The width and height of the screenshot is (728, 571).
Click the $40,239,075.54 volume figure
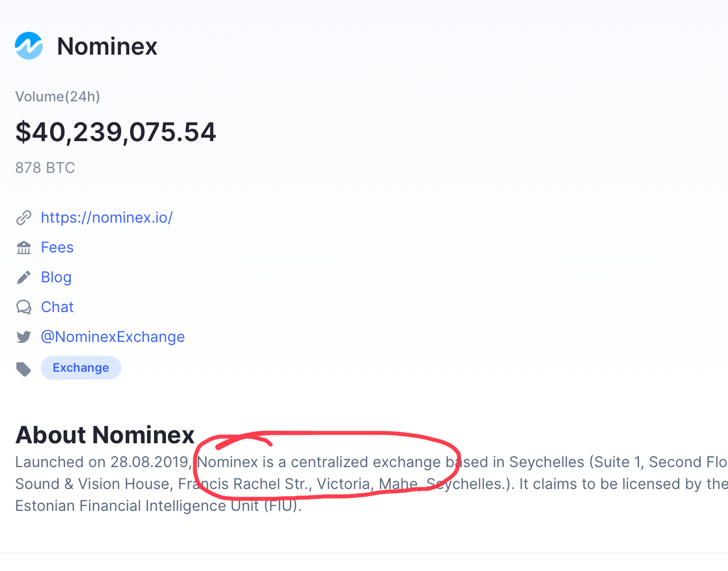(x=116, y=132)
